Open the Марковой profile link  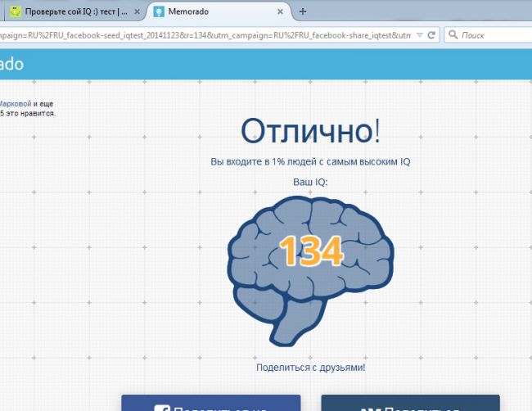[15, 104]
